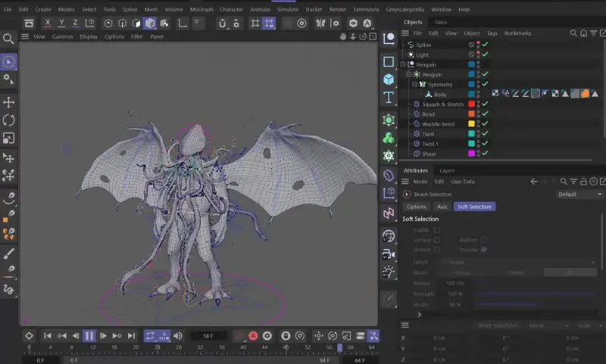Click the Soft Selection tab

click(x=475, y=207)
